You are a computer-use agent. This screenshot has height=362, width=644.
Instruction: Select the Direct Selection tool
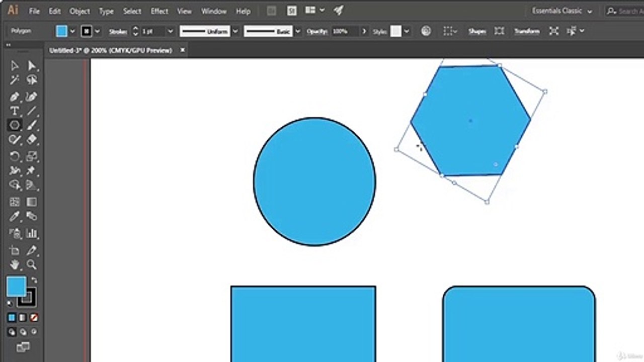(32, 66)
